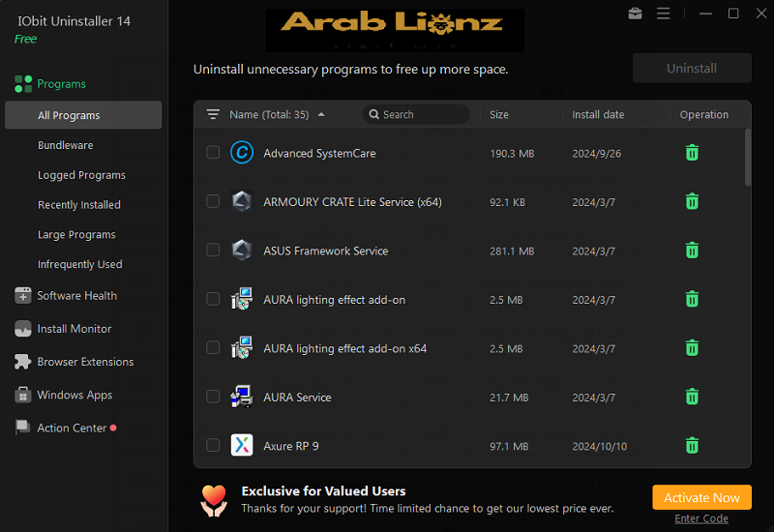Select the Axure RP 9 program name
774x532 pixels.
291,446
